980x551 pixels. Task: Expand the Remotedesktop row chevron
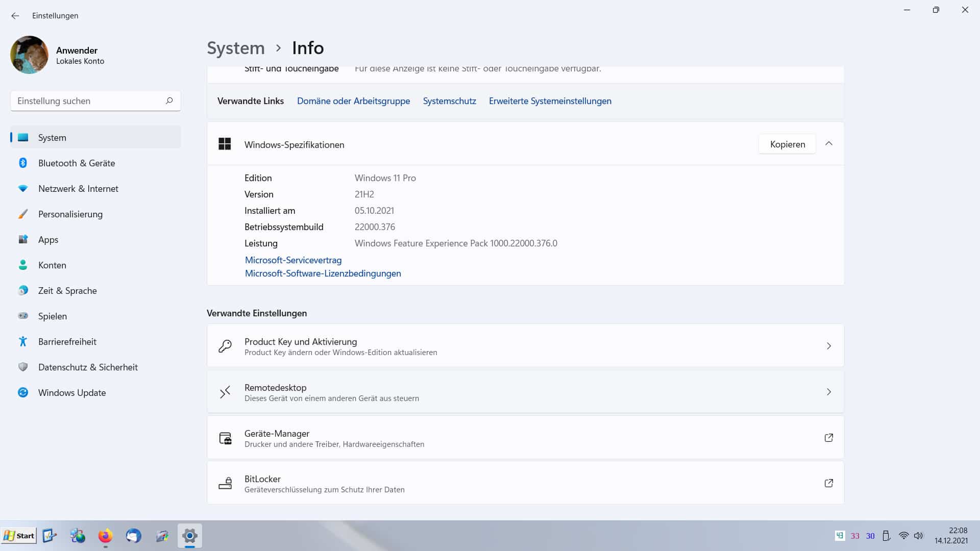pyautogui.click(x=829, y=392)
